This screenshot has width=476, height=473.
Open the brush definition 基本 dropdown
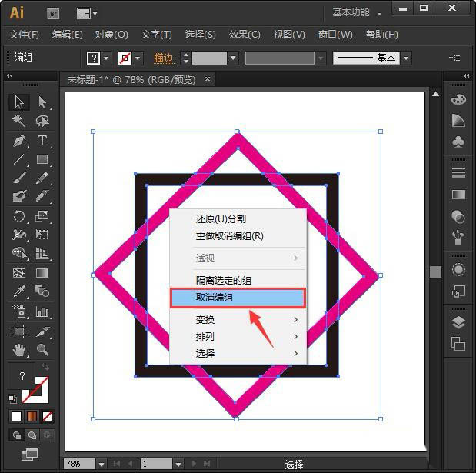coord(406,58)
